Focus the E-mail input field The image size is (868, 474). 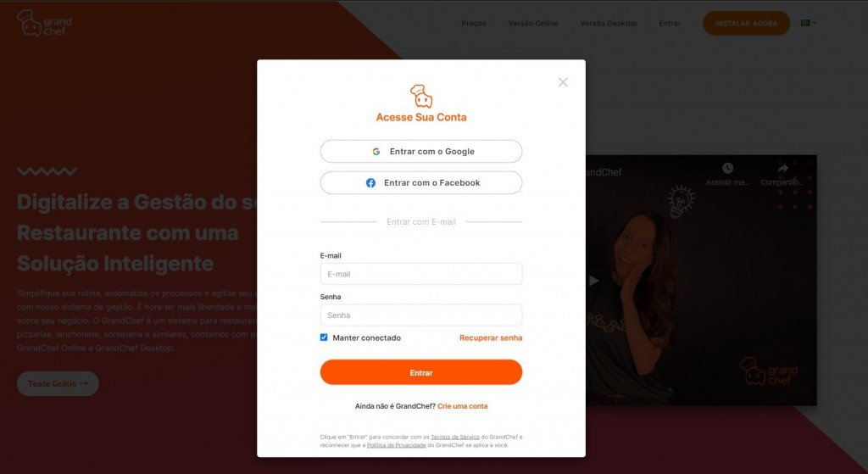pos(421,274)
